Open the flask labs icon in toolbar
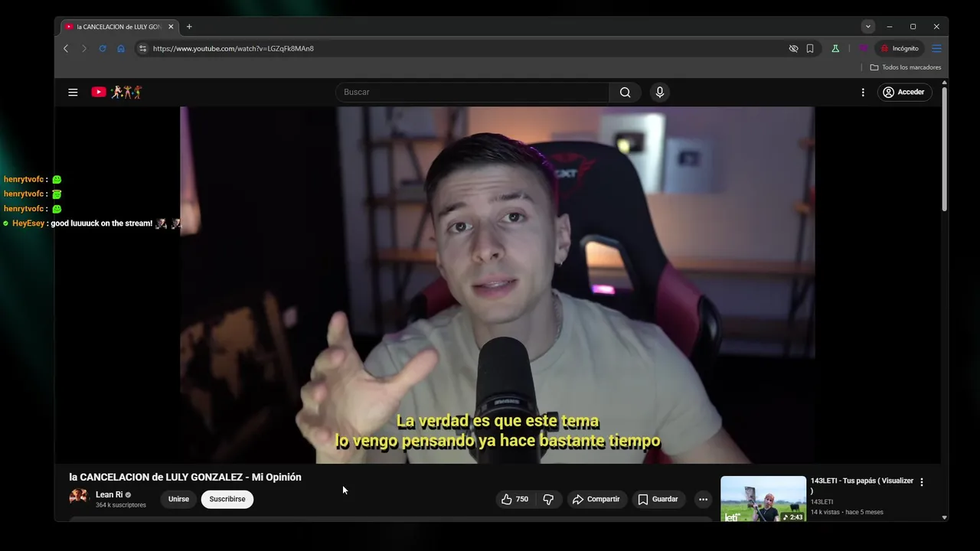The image size is (980, 551). [x=835, y=48]
